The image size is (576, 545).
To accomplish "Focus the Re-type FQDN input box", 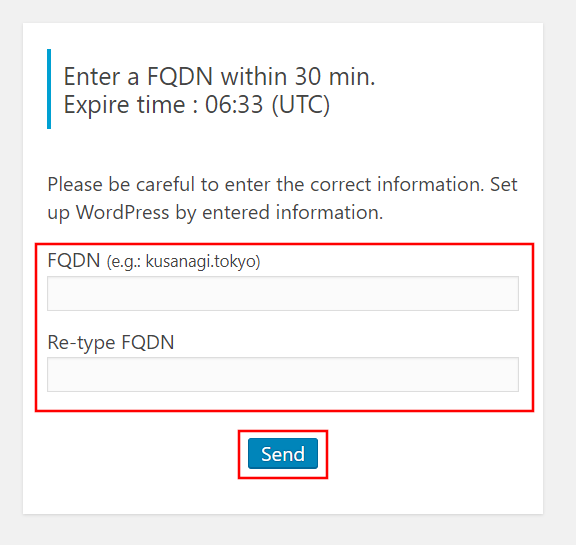I will 283,374.
